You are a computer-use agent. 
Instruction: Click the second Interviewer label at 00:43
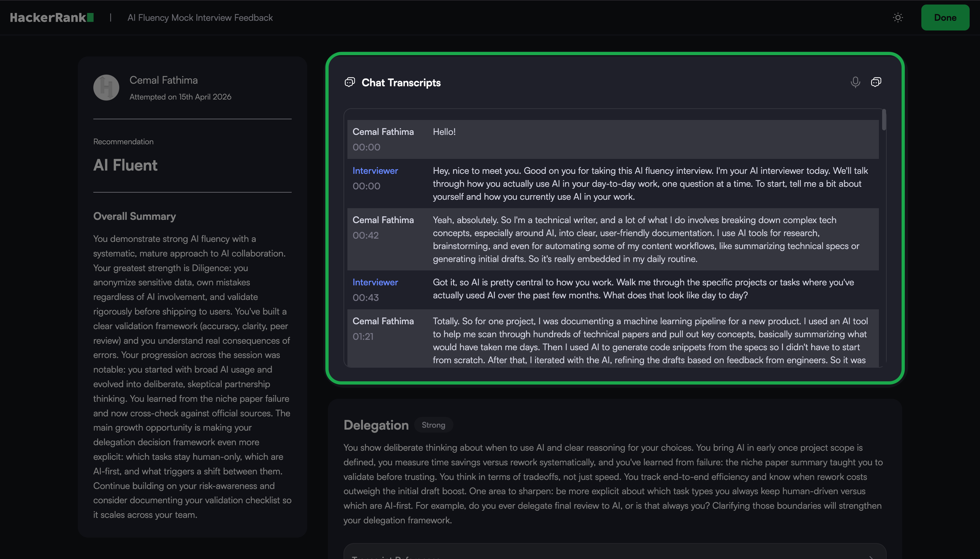click(375, 282)
